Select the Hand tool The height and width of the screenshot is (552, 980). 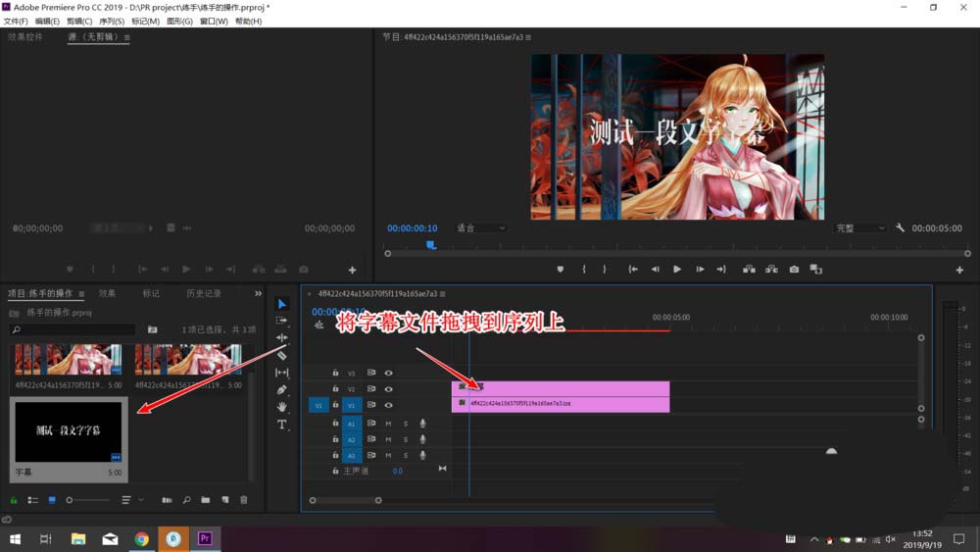pos(282,407)
